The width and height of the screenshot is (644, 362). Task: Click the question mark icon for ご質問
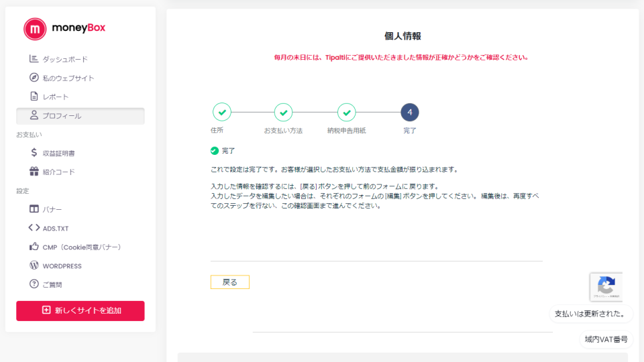pyautogui.click(x=34, y=284)
